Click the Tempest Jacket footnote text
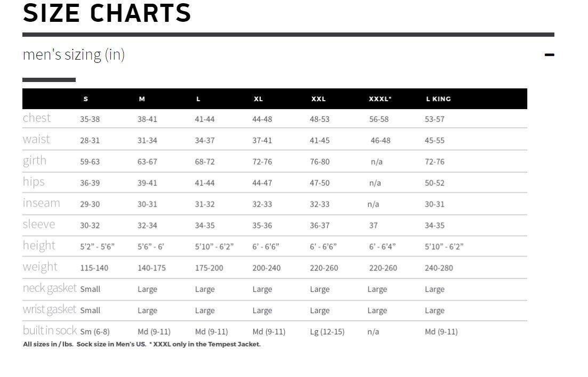This screenshot has width=588, height=377. point(204,344)
